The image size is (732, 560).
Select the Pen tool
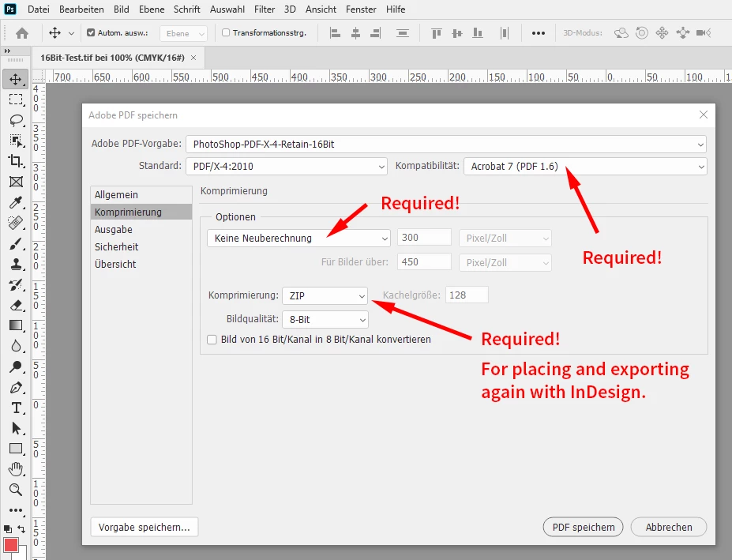pos(16,387)
